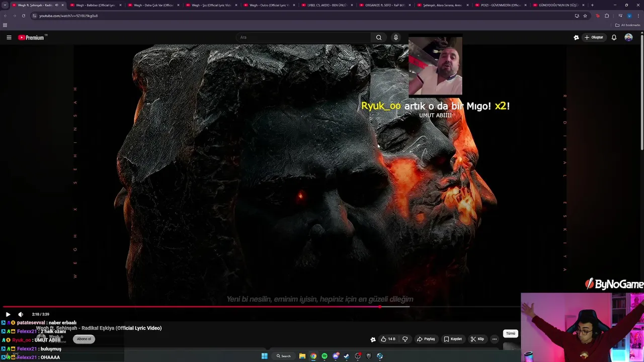This screenshot has width=644, height=362.
Task: Open browser extensions puzzle icon
Action: tap(607, 16)
